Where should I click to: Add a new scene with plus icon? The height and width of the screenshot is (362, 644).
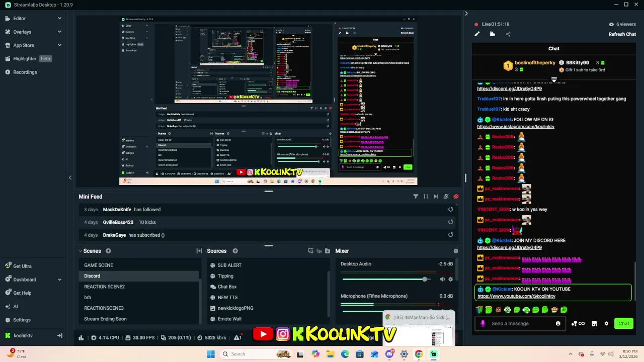(x=108, y=251)
